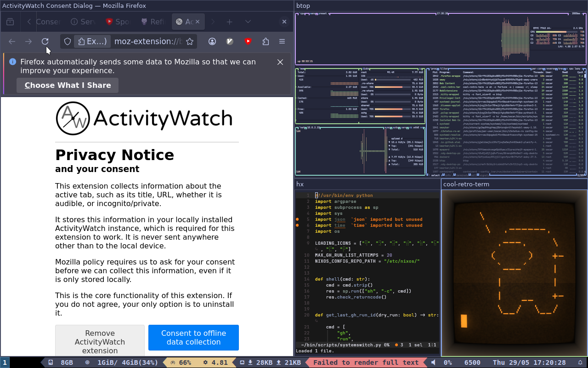Bookmark this page with the star icon
This screenshot has height=368, width=588.
[x=189, y=41]
